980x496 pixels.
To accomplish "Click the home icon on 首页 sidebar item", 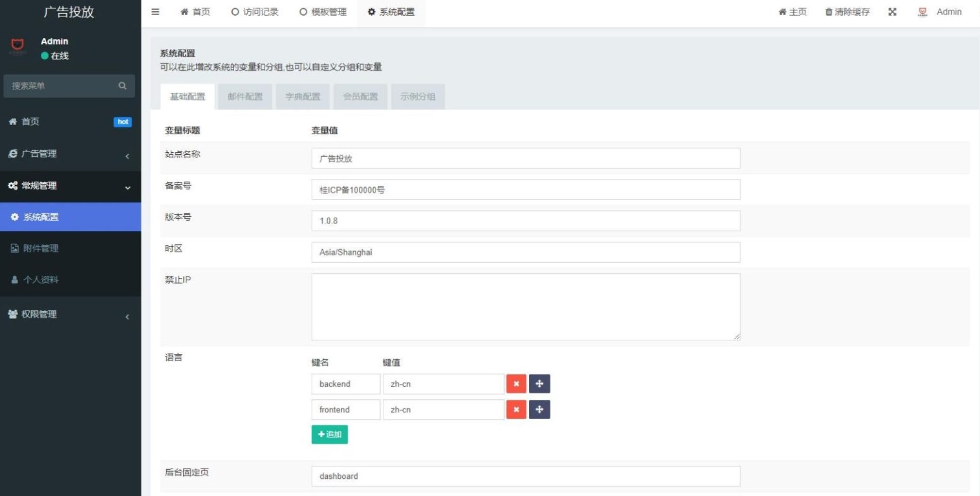I will (13, 121).
